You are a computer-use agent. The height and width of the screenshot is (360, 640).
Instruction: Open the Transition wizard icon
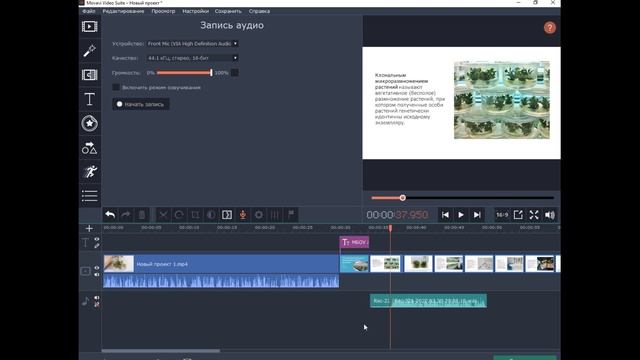[x=227, y=215]
